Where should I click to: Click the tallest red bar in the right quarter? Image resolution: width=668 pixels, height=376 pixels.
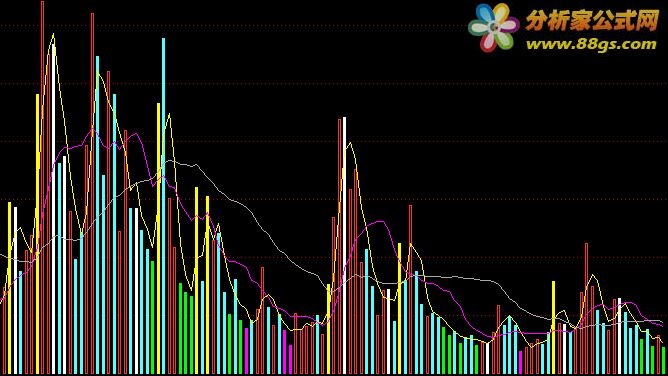(587, 308)
